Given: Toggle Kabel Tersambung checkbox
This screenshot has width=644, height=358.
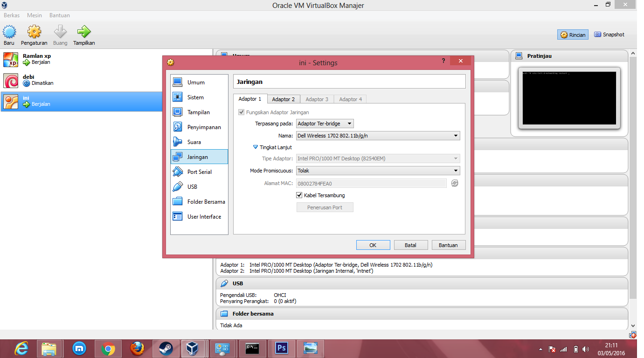Looking at the screenshot, I should pos(299,195).
